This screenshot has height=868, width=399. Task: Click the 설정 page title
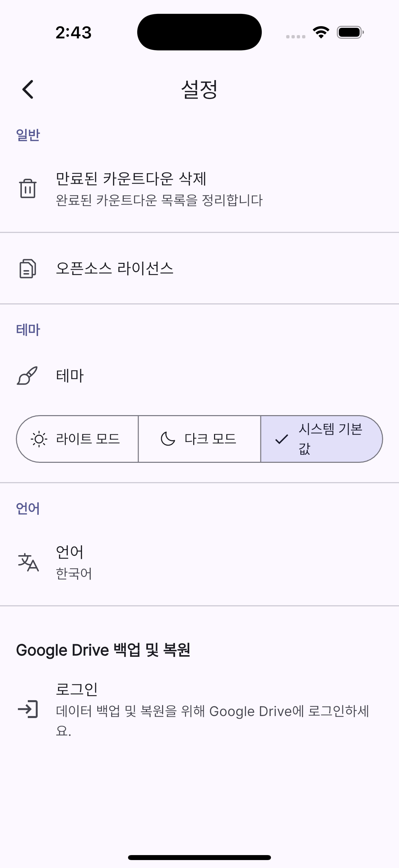[199, 89]
